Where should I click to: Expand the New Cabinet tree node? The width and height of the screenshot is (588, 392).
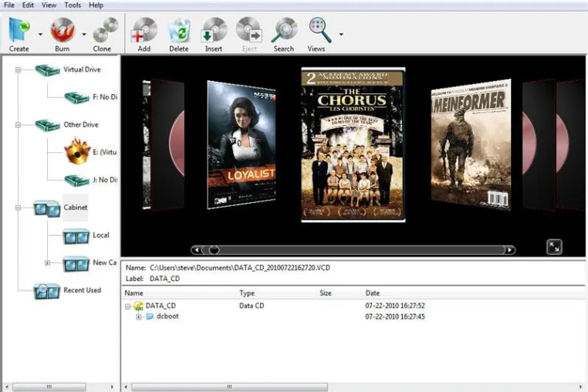(47, 263)
